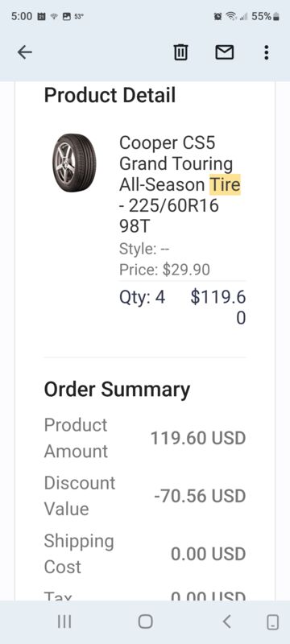The width and height of the screenshot is (290, 644).
Task: Delete this email with the trash icon
Action: pyautogui.click(x=180, y=52)
